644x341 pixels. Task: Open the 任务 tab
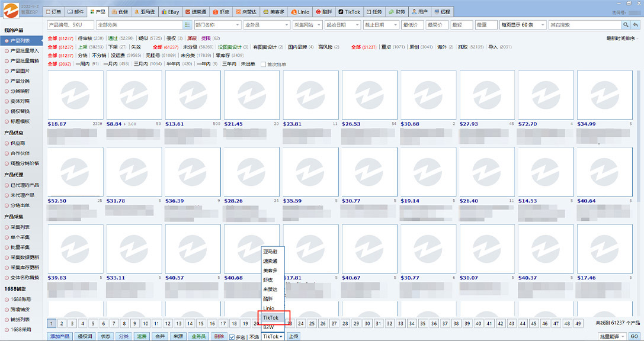tap(374, 12)
